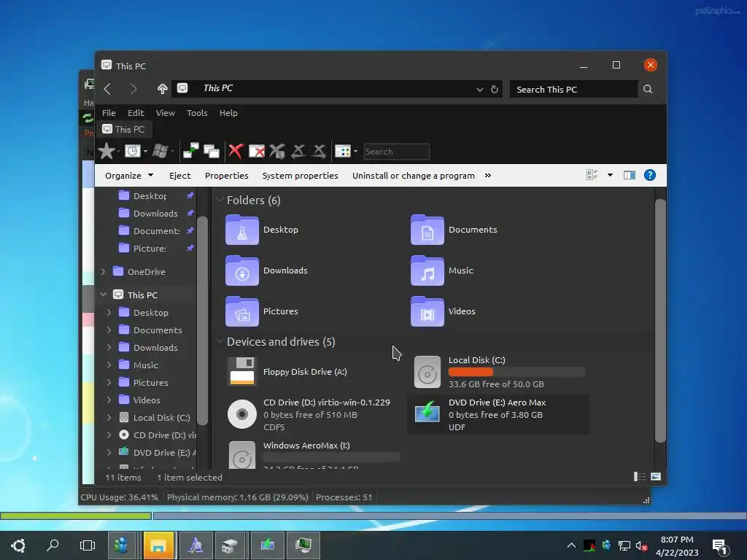
Task: Open the Organize dropdown
Action: point(129,176)
